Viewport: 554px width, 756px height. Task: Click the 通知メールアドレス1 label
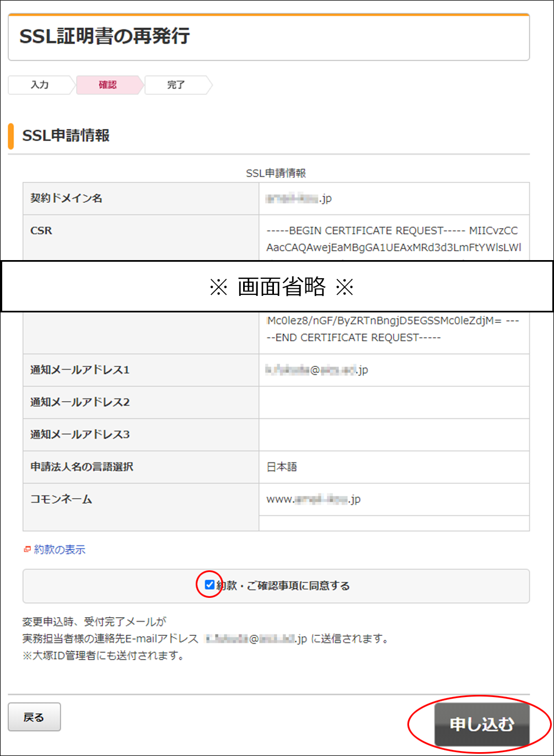tap(80, 370)
